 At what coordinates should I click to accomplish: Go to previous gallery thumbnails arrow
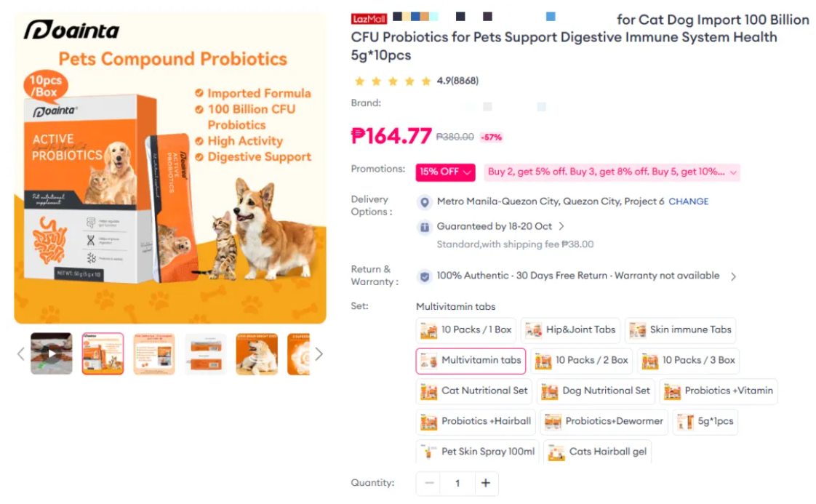click(x=21, y=354)
